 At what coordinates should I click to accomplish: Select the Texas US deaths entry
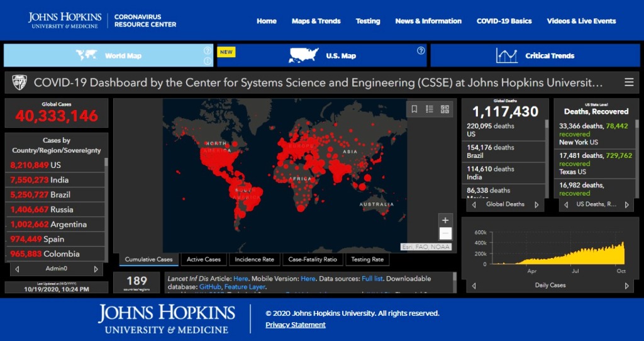[595, 164]
